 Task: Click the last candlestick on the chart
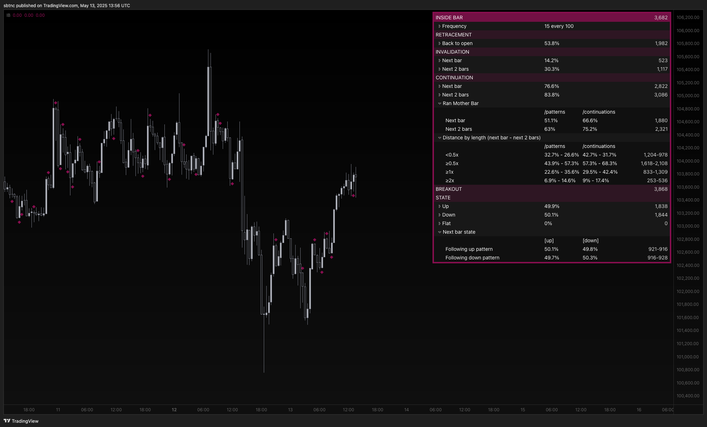point(355,177)
